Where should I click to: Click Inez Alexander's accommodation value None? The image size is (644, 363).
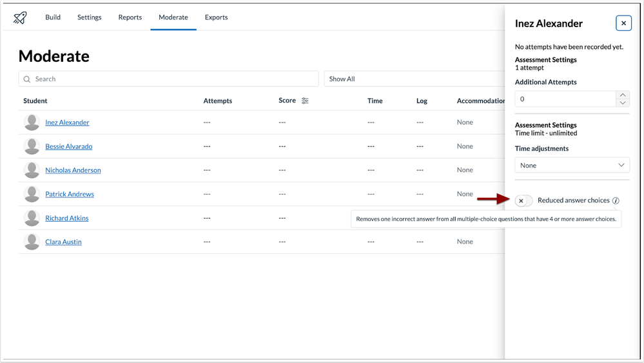click(465, 122)
